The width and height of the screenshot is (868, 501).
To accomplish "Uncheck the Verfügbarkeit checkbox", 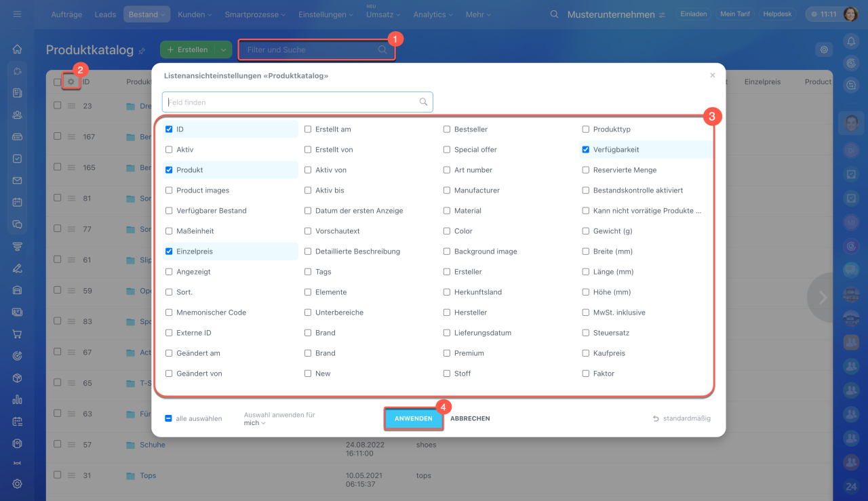I will (586, 150).
